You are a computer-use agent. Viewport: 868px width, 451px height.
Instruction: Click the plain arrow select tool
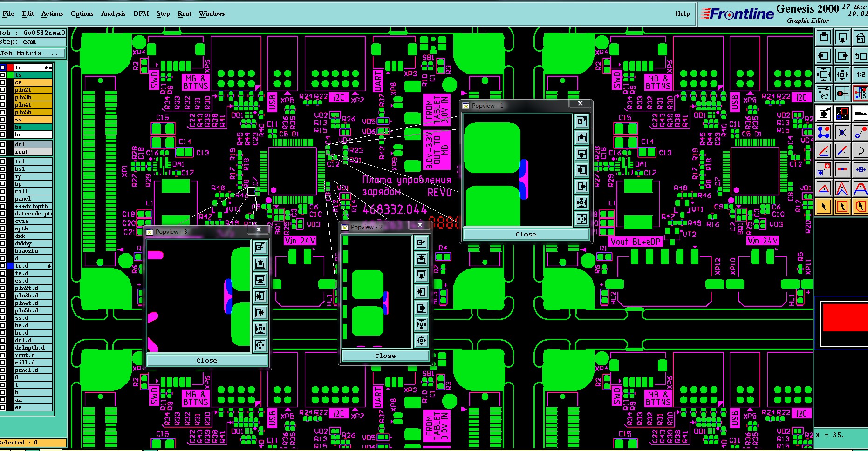pos(824,206)
